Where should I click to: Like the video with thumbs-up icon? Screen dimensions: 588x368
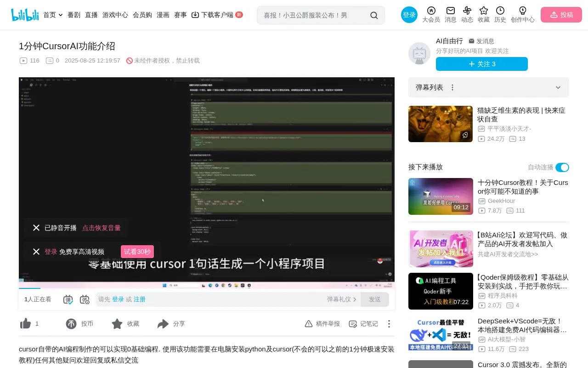pyautogui.click(x=26, y=324)
